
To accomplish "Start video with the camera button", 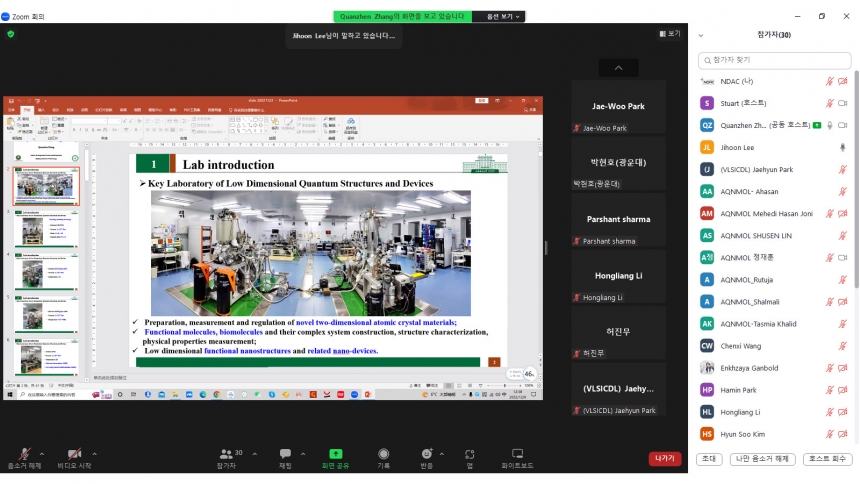I will (73, 454).
